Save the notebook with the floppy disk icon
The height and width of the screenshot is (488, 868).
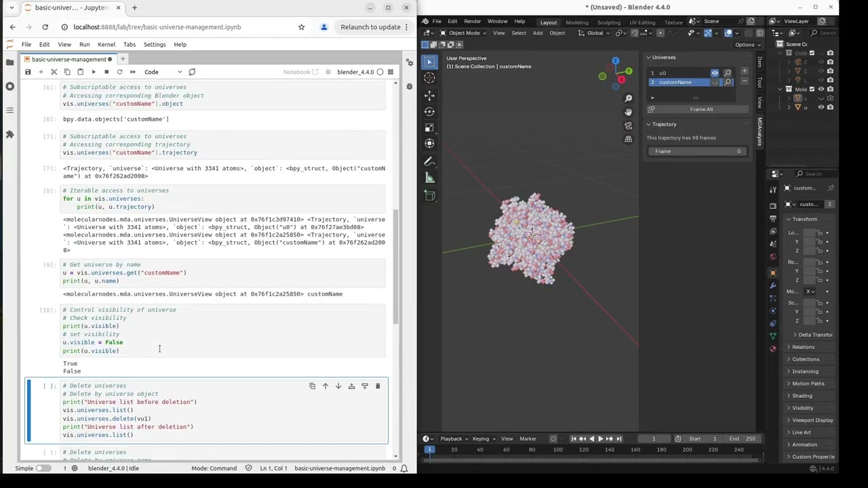tap(28, 72)
